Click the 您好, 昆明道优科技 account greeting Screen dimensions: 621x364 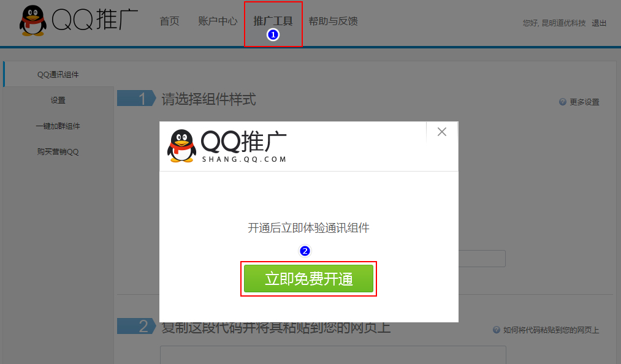(x=554, y=23)
